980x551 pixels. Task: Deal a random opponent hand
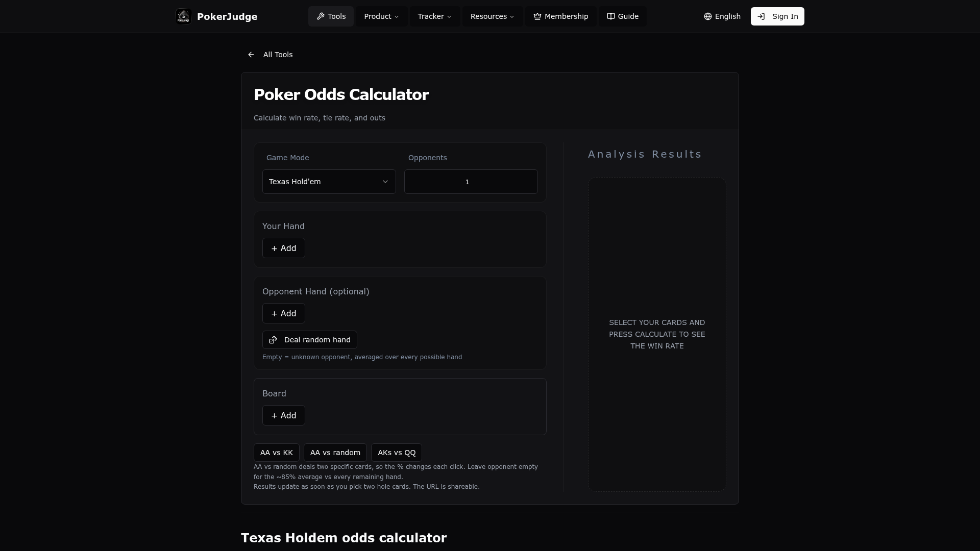pos(310,340)
